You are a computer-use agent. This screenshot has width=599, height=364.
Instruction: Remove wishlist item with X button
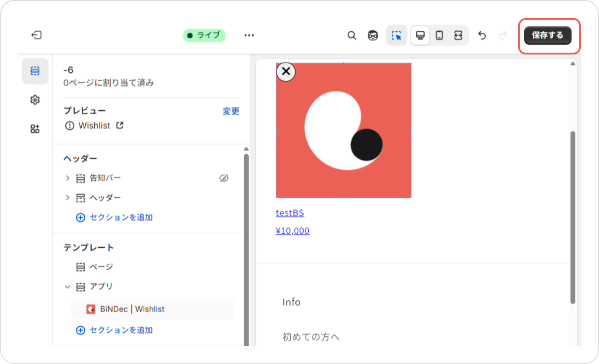pyautogui.click(x=286, y=71)
